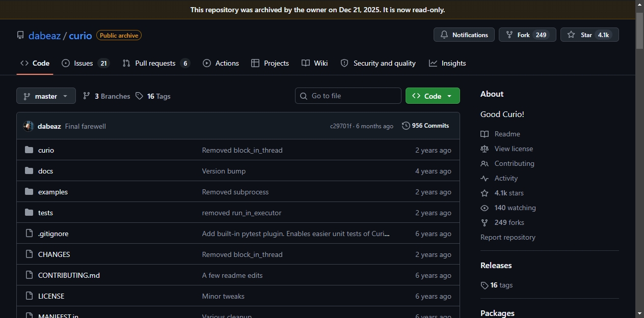644x318 pixels.
Task: View the 16 Tags link
Action: coord(153,96)
